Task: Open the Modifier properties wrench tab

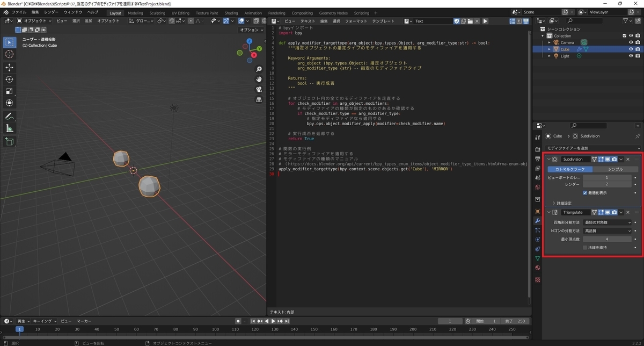Action: coord(538,221)
